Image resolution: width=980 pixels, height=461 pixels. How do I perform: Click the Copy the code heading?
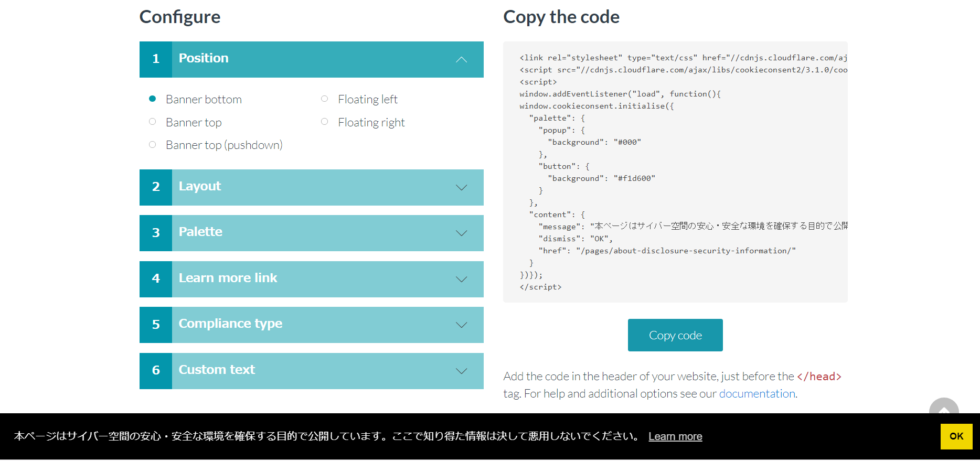pos(561,17)
